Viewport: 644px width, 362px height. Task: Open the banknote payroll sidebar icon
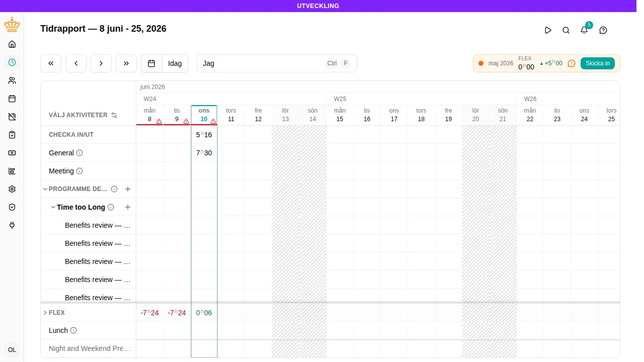pos(12,153)
